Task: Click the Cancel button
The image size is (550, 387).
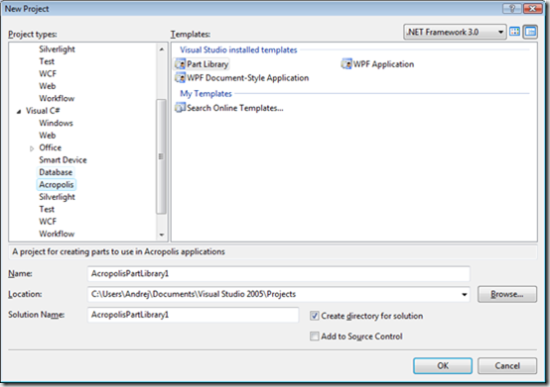Action: (x=507, y=366)
